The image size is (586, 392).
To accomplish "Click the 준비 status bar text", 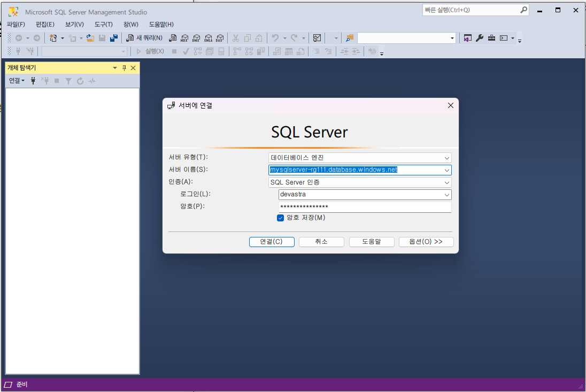I will tap(22, 385).
